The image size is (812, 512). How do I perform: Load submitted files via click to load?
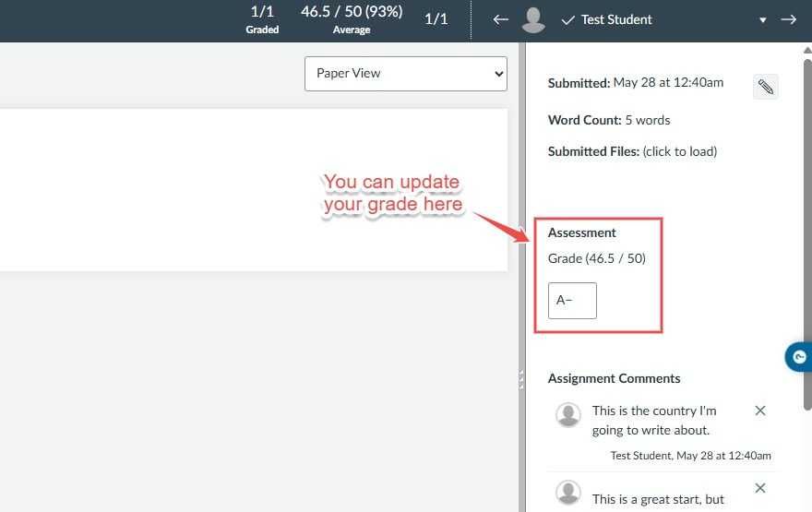pyautogui.click(x=679, y=151)
